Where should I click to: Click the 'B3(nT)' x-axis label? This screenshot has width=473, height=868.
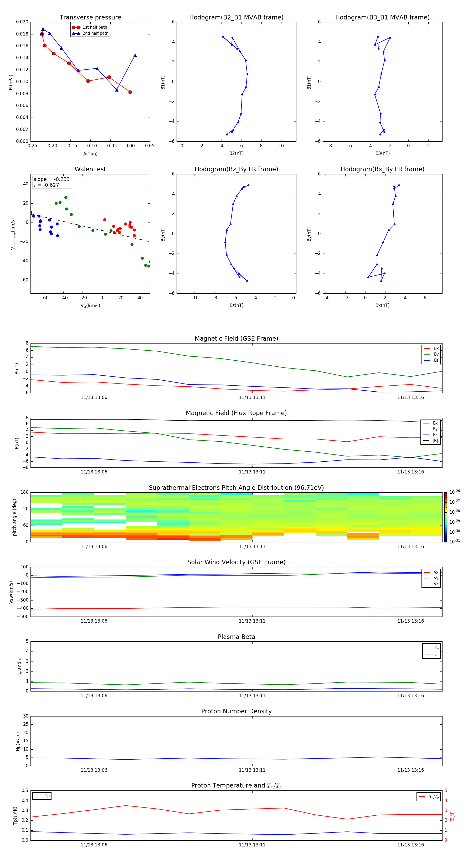[382, 153]
